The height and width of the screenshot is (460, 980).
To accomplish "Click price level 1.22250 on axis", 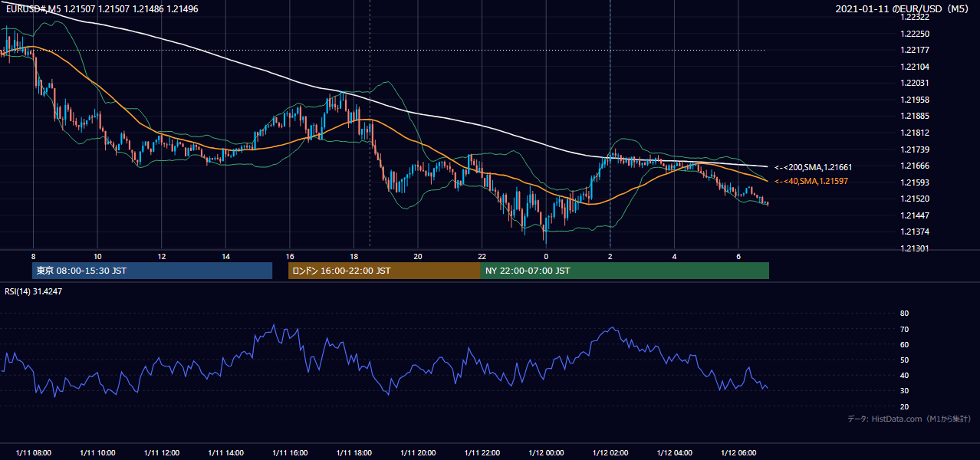I will click(914, 34).
